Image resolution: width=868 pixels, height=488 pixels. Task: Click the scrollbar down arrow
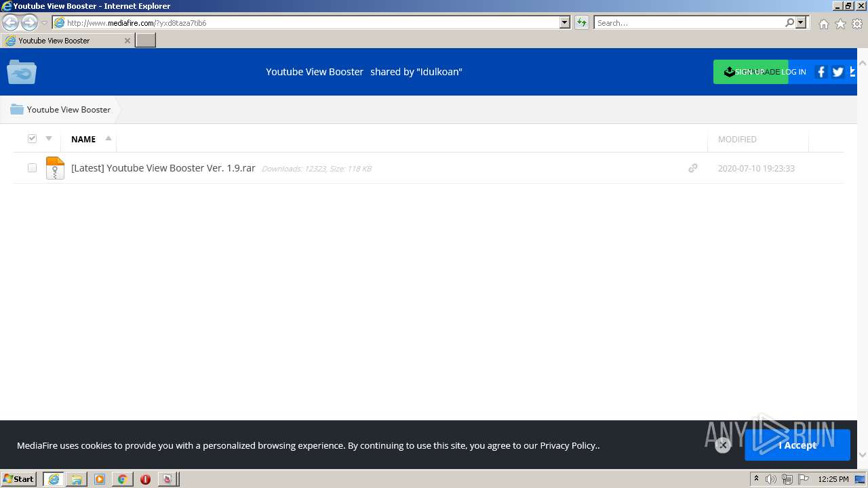[x=863, y=454]
